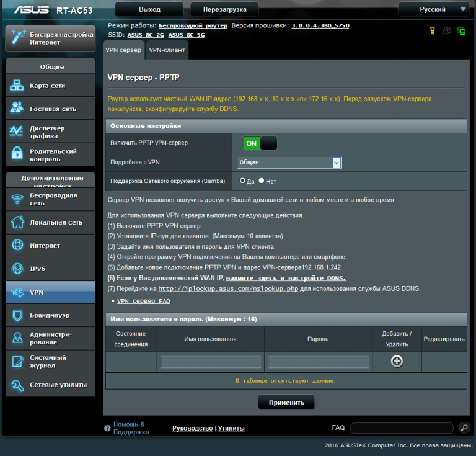Click the Help & Support question icon
476x456 pixels.
click(x=107, y=428)
